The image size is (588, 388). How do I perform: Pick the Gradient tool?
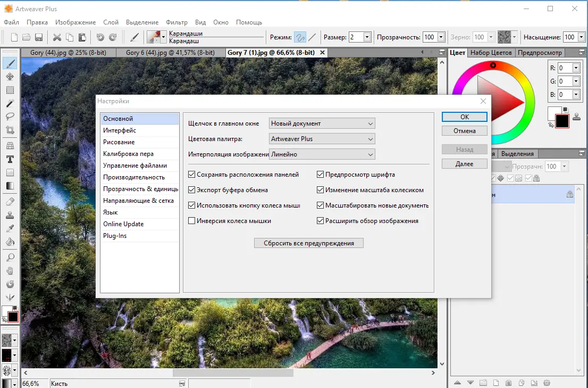click(10, 186)
